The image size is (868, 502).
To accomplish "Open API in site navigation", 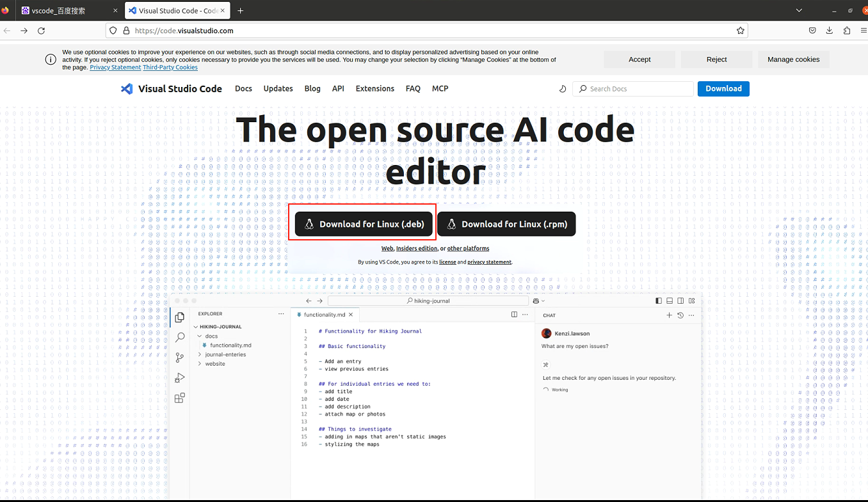I will click(338, 89).
